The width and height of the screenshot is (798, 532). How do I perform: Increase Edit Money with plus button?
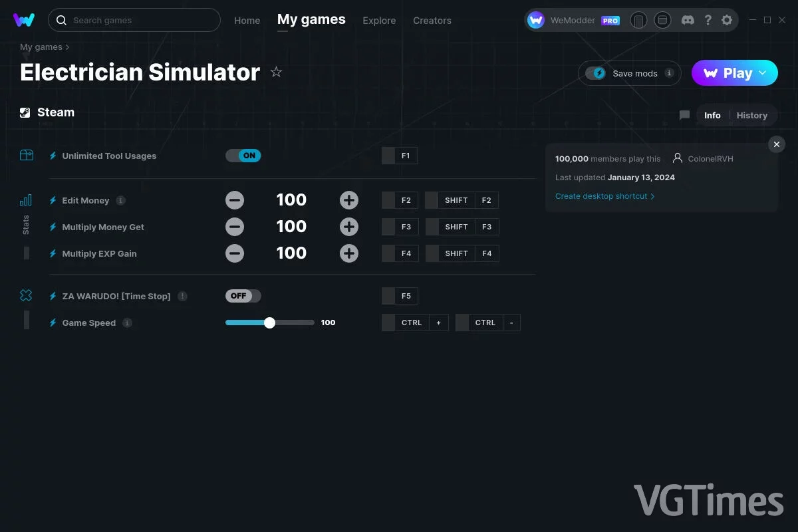tap(349, 200)
